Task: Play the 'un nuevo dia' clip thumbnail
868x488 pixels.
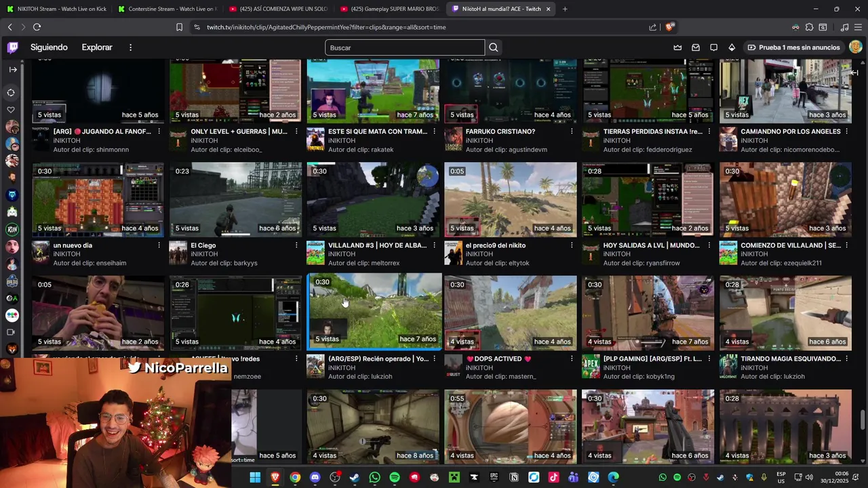Action: click(98, 199)
